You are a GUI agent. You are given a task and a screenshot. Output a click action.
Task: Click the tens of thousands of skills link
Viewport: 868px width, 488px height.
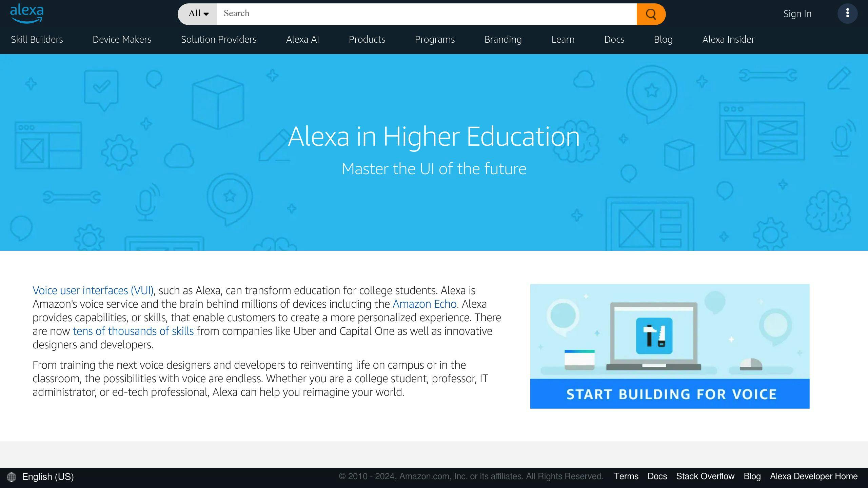tap(133, 331)
